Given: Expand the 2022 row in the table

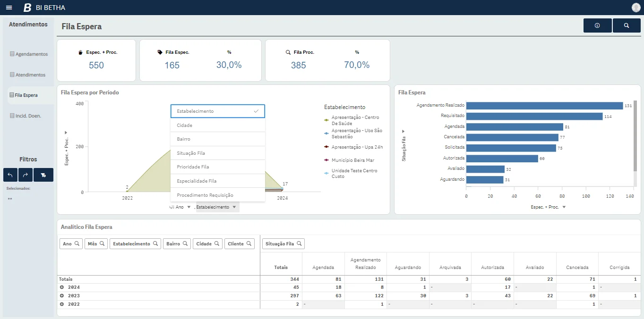Looking at the screenshot, I should [61, 304].
